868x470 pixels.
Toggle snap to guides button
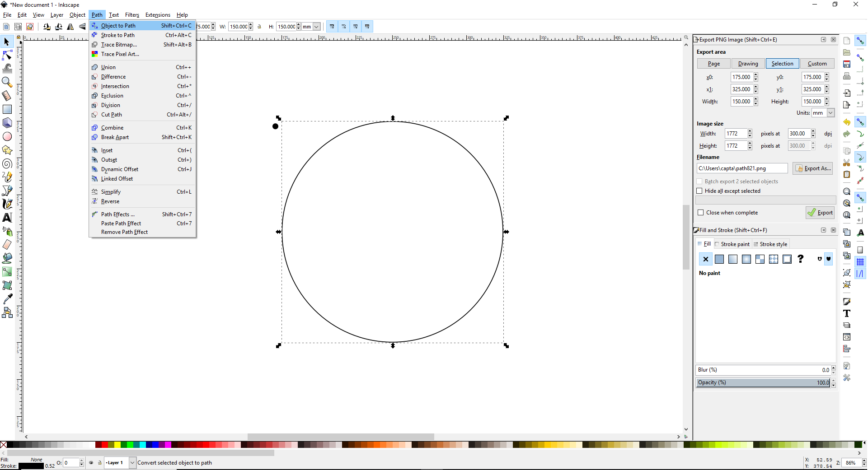[x=860, y=274]
